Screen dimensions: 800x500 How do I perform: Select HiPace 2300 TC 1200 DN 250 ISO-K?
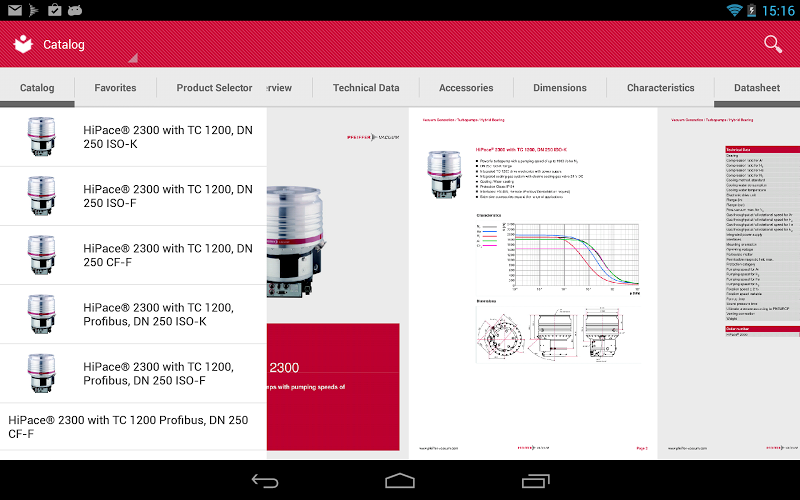(133, 137)
